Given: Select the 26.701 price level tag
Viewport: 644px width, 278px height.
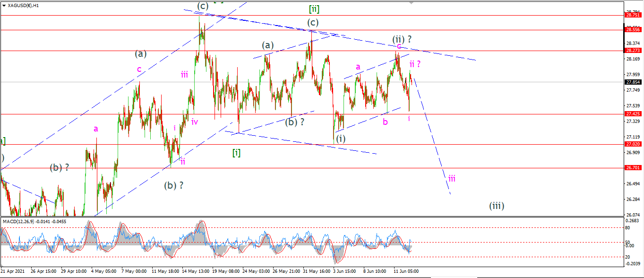Looking at the screenshot, I should 634,167.
